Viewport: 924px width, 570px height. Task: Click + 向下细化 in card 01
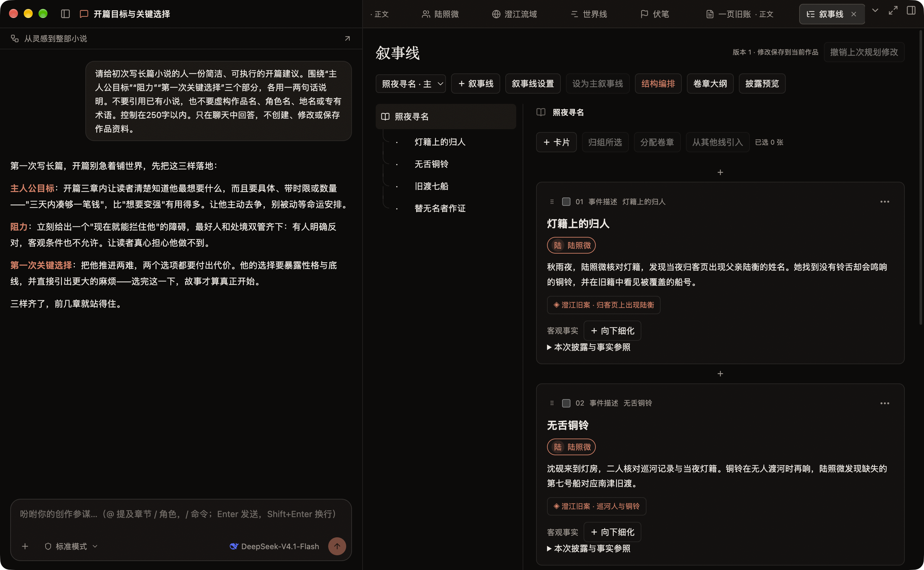coord(612,331)
